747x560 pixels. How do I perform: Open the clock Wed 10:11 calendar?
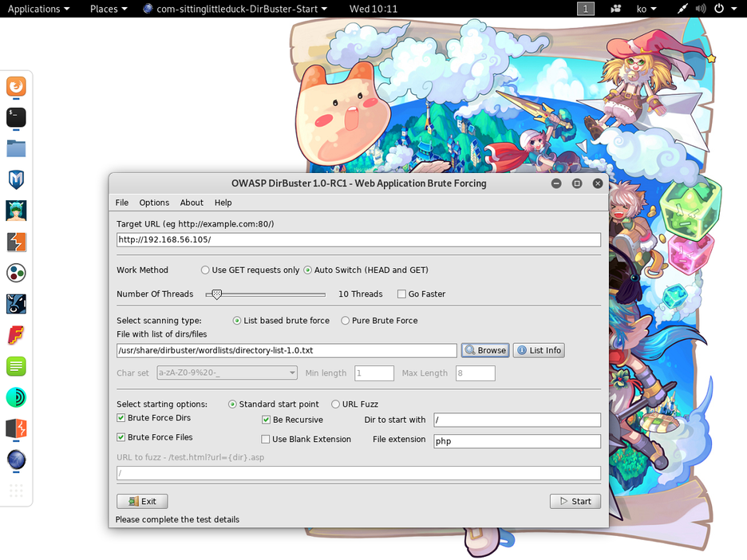(x=373, y=9)
